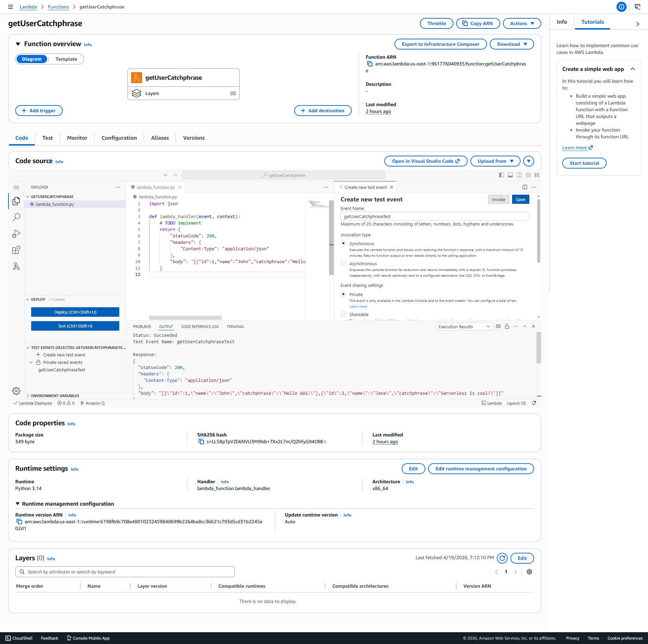Open the Upload from dropdown
Viewport: 648px width, 644px height.
[495, 161]
